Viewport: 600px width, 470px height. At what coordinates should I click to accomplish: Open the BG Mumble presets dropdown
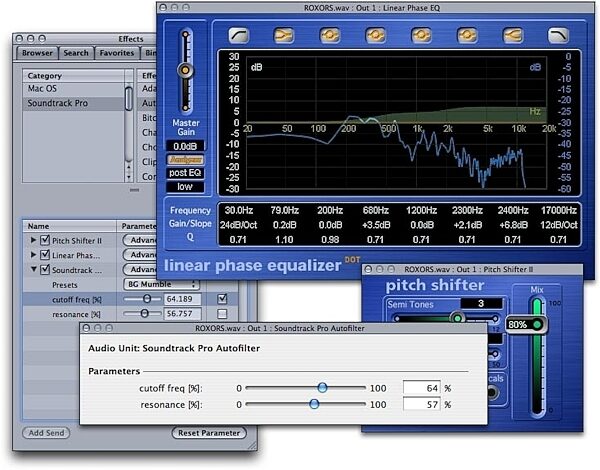(x=162, y=284)
